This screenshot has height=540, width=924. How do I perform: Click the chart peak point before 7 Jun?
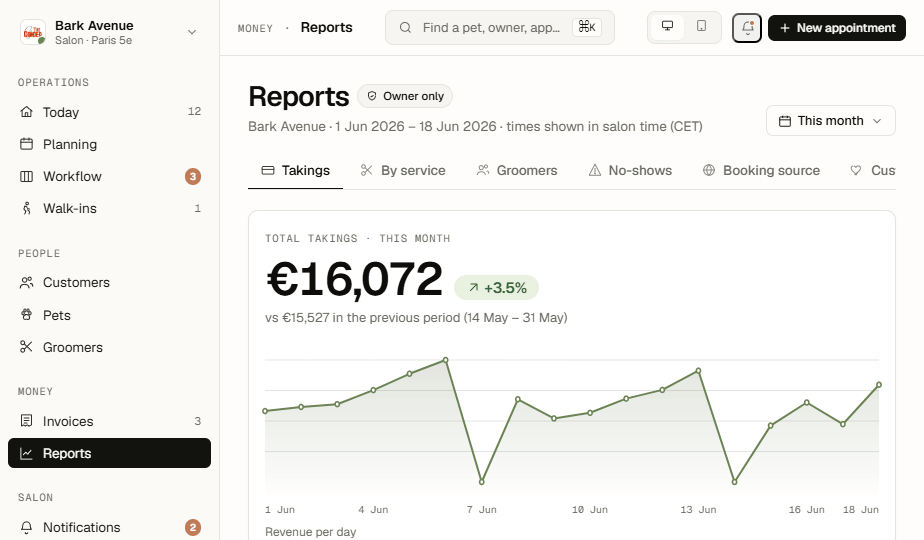coord(446,360)
